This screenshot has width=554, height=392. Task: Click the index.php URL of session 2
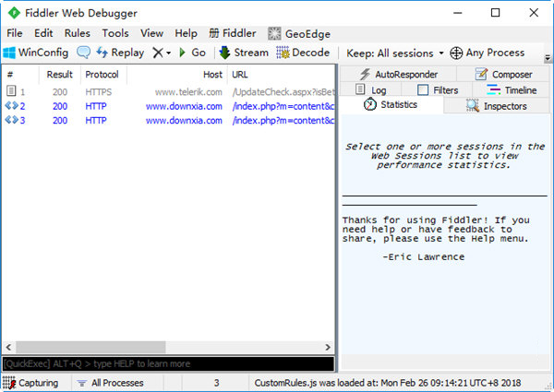click(283, 106)
